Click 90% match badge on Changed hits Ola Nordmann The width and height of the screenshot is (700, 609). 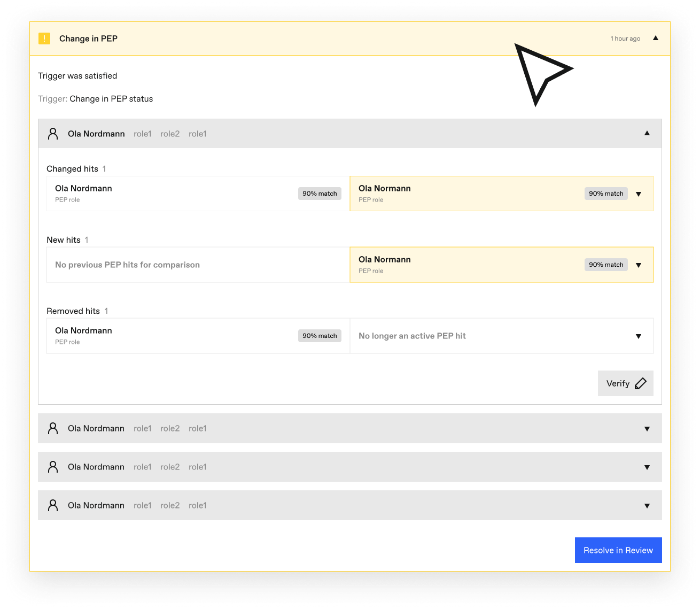320,194
